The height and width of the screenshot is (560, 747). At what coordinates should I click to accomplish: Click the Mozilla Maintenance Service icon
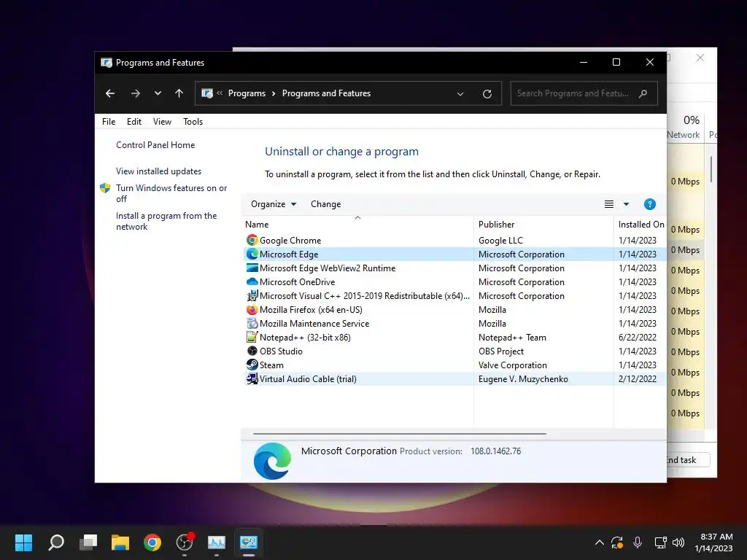252,323
